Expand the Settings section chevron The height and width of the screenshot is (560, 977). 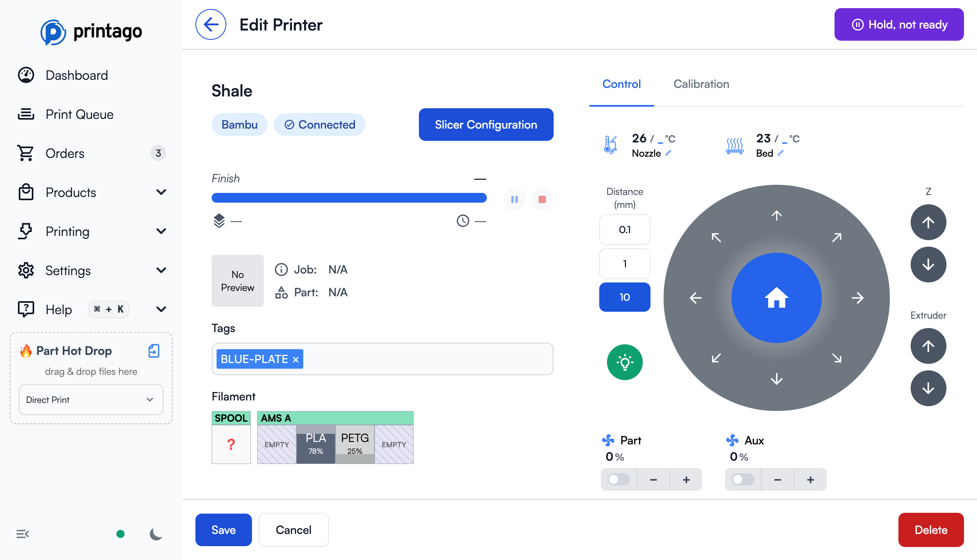point(161,270)
